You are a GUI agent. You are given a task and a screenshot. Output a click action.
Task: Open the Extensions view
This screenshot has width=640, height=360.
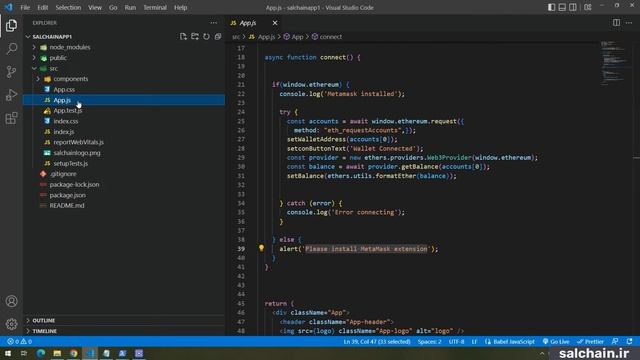[x=11, y=118]
